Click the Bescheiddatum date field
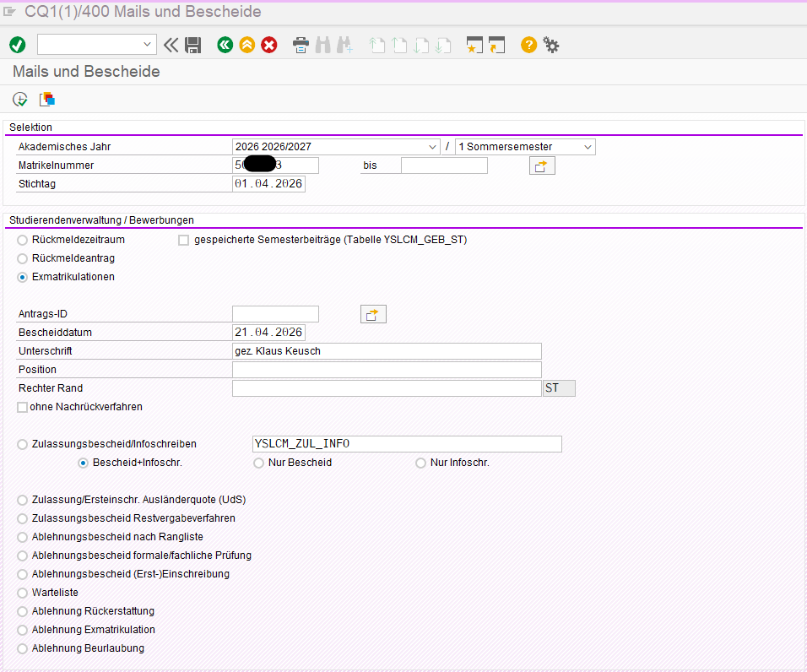The width and height of the screenshot is (807, 672). pyautogui.click(x=268, y=333)
